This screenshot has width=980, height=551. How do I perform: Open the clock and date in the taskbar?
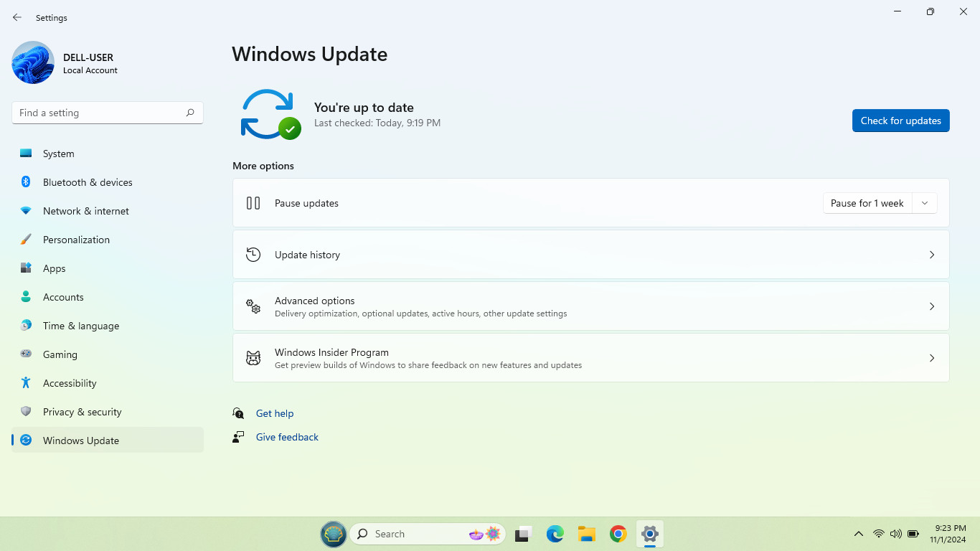point(948,534)
